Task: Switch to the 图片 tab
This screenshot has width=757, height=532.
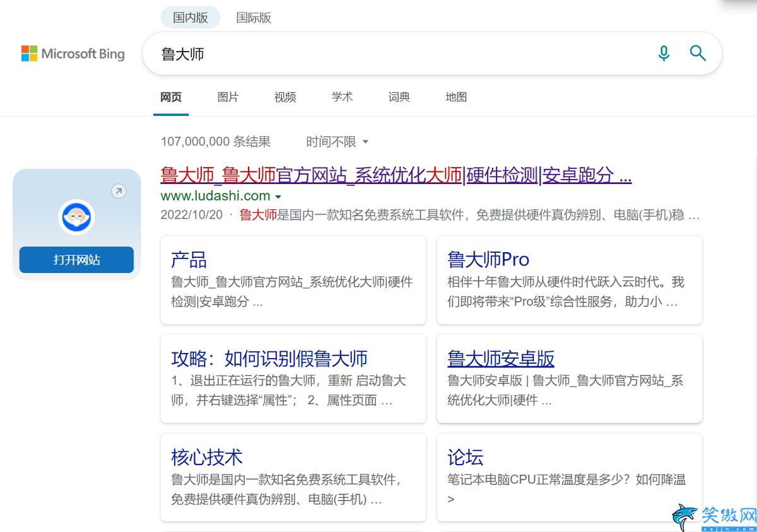Action: pos(228,97)
